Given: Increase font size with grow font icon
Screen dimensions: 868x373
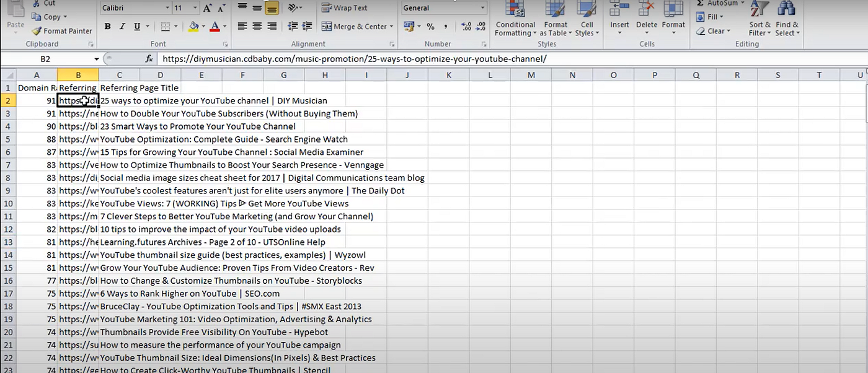Looking at the screenshot, I should 207,8.
